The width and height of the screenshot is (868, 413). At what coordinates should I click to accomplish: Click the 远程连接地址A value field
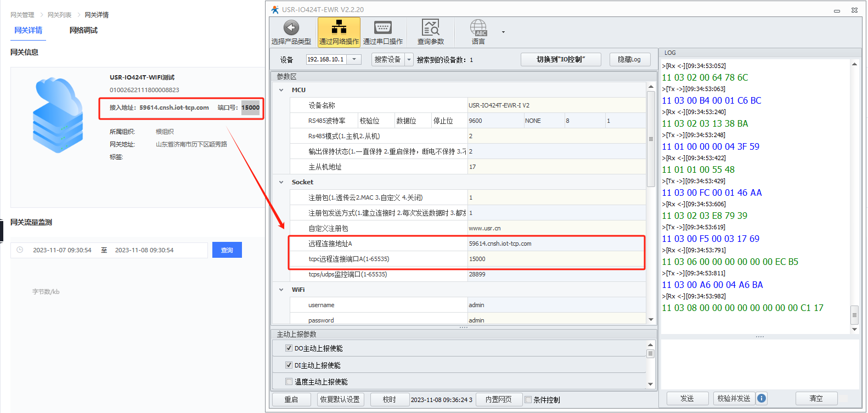[x=556, y=244]
